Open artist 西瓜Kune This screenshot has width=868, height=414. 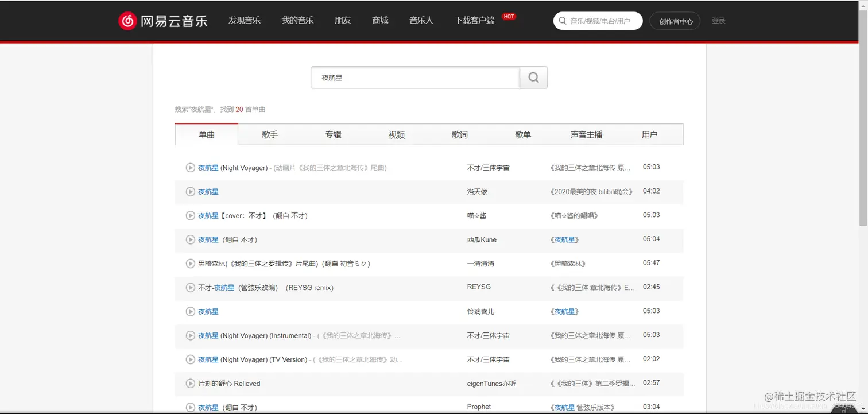click(x=482, y=239)
